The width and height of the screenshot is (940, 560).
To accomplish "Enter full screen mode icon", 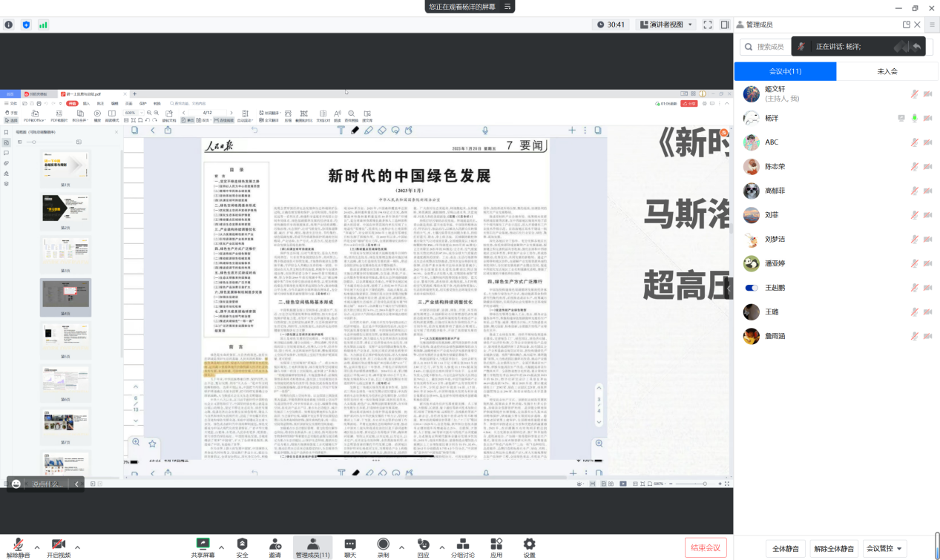I will click(x=708, y=24).
